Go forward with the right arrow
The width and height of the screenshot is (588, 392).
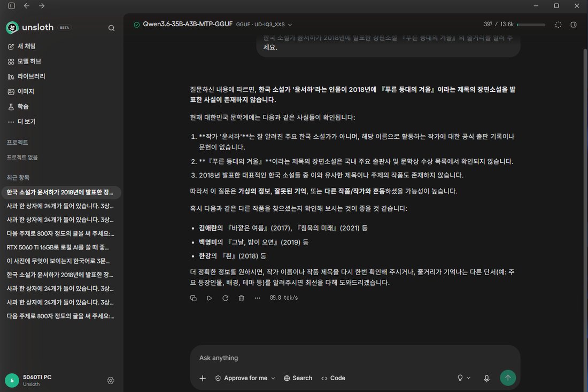[42, 6]
